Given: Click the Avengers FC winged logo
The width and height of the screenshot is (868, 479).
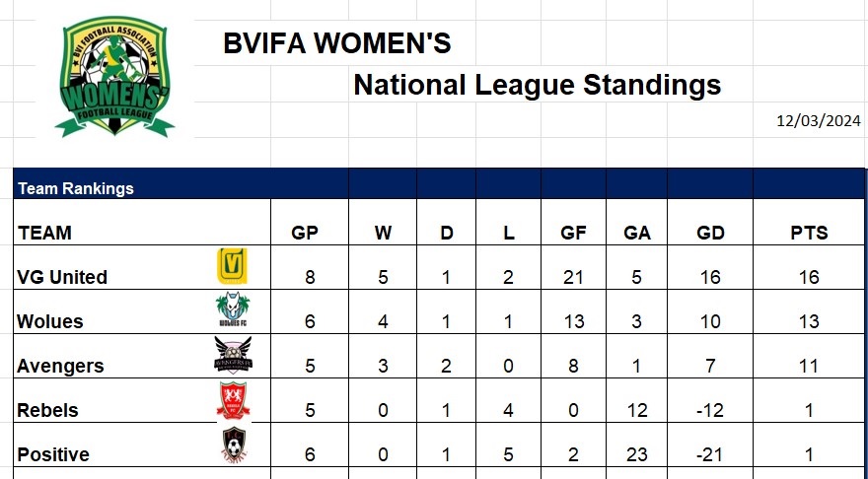Looking at the screenshot, I should (x=233, y=355).
